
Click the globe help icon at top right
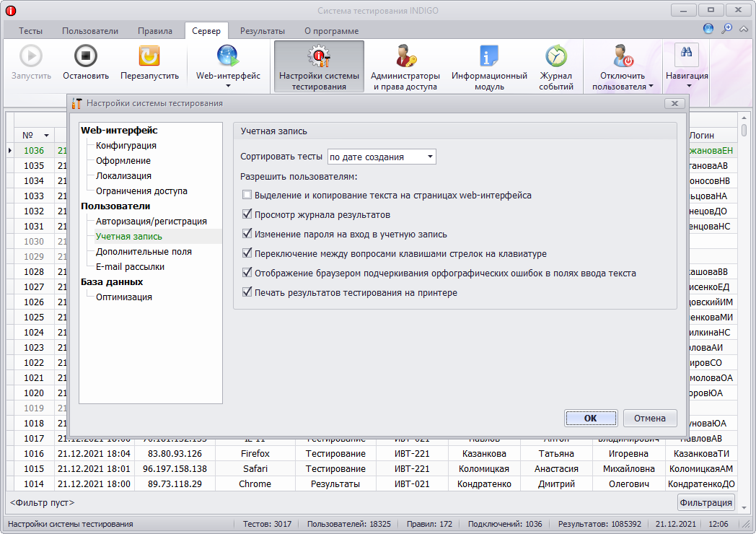[708, 28]
